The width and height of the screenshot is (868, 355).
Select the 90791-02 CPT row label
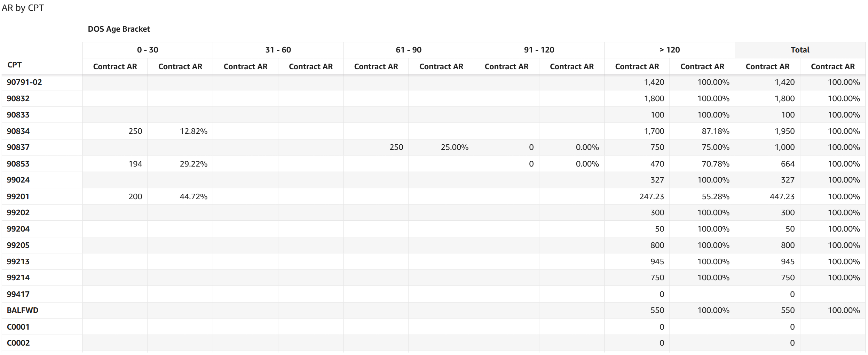[24, 82]
